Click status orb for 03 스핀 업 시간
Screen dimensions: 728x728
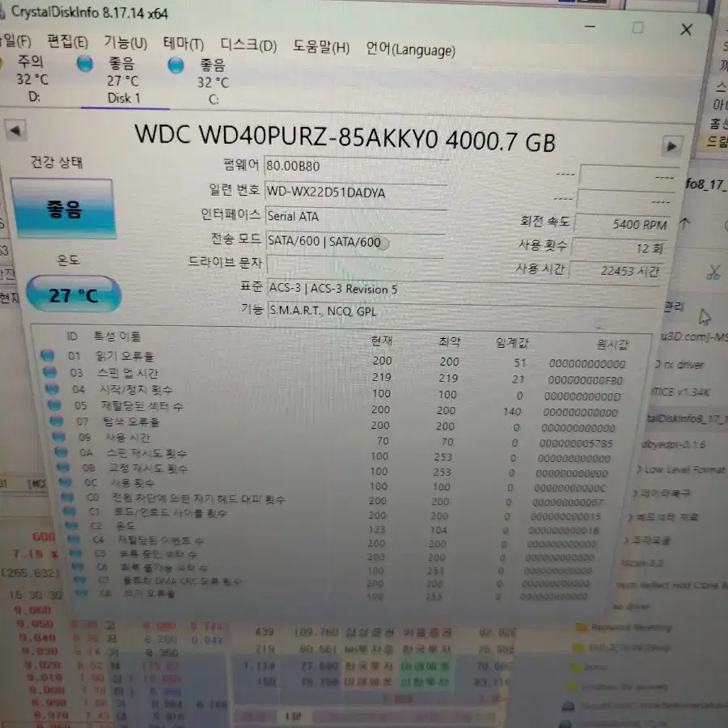pos(49,372)
